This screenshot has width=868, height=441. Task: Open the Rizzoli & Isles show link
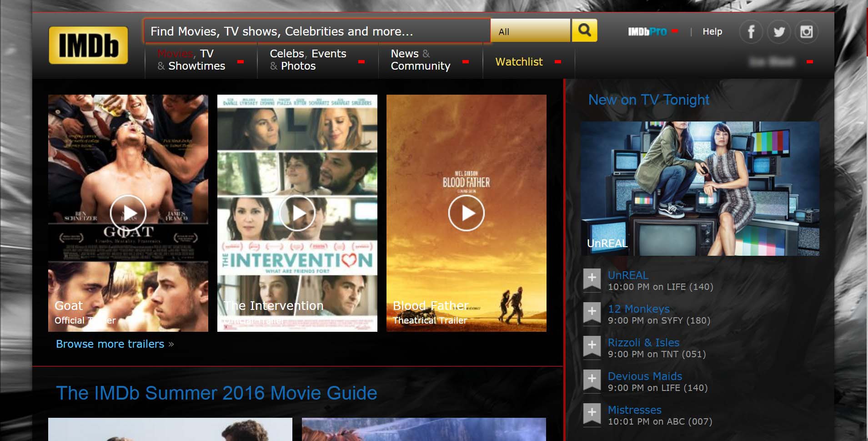tap(644, 343)
